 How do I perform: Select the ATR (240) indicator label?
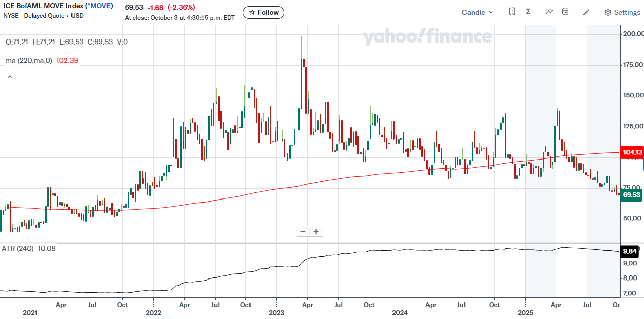pyautogui.click(x=18, y=248)
